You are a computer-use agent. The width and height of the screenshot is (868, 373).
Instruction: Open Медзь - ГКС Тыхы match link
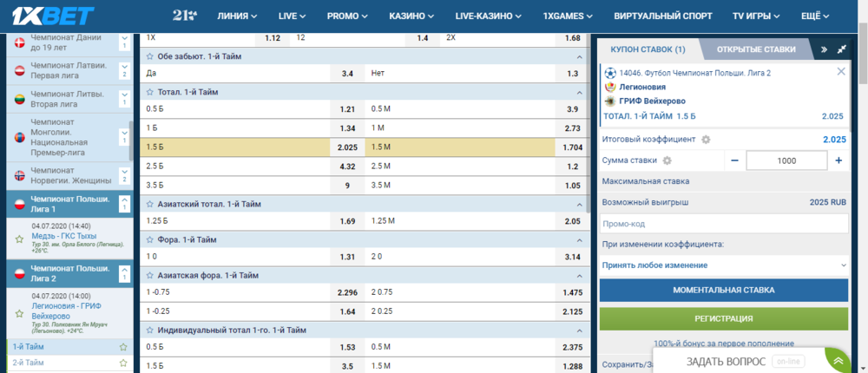click(63, 236)
